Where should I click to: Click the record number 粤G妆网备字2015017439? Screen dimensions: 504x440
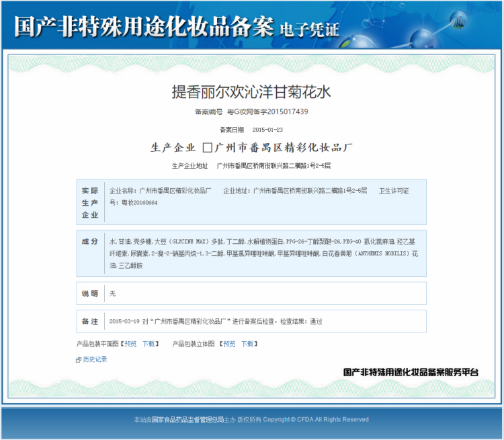pos(267,112)
